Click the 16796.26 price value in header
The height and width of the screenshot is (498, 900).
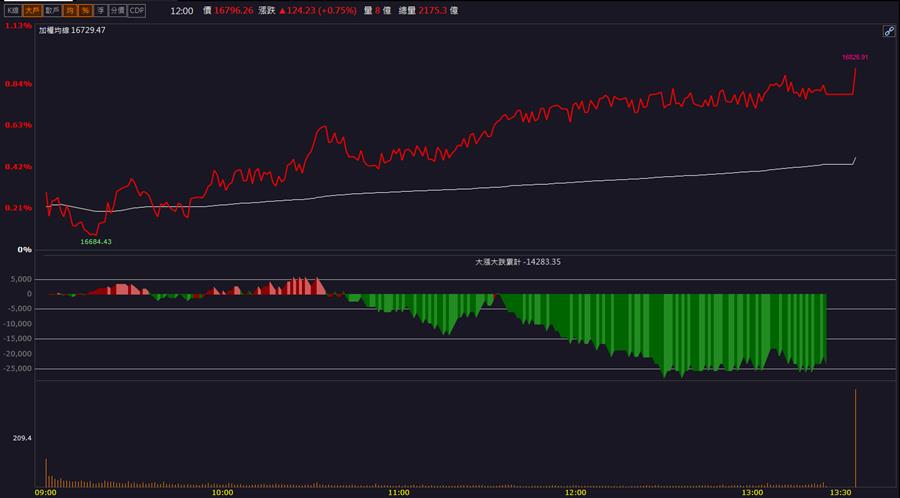tap(234, 10)
